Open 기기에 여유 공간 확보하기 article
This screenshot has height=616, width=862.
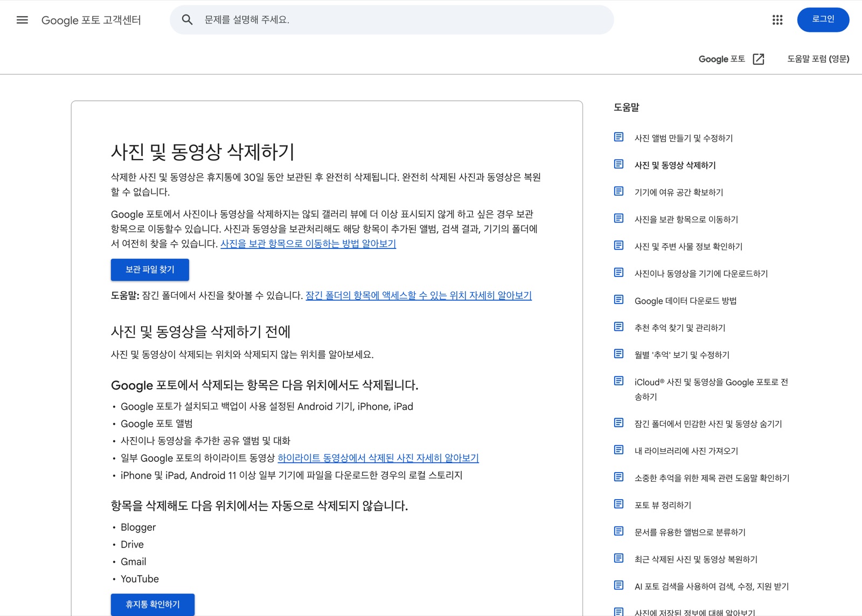point(679,192)
